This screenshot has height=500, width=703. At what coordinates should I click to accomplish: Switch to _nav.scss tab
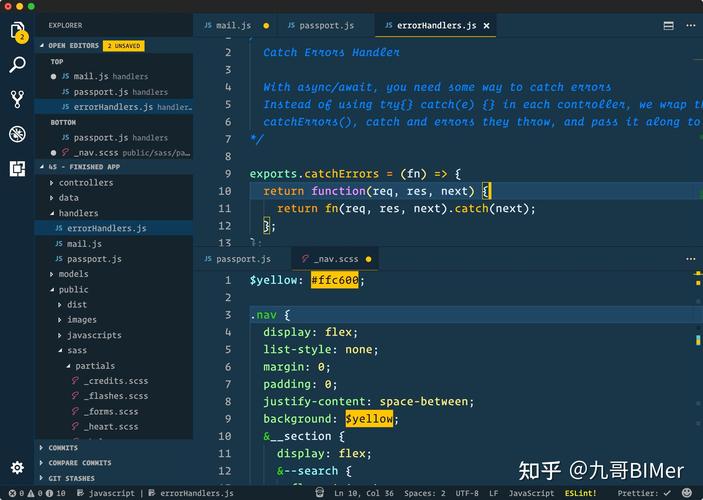coord(336,259)
